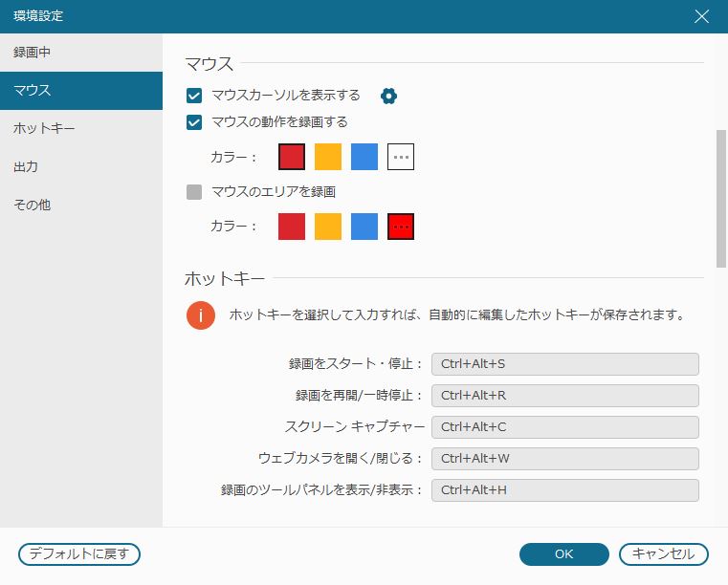Open the その他 sidebar tab
728x585 pixels.
pos(81,205)
